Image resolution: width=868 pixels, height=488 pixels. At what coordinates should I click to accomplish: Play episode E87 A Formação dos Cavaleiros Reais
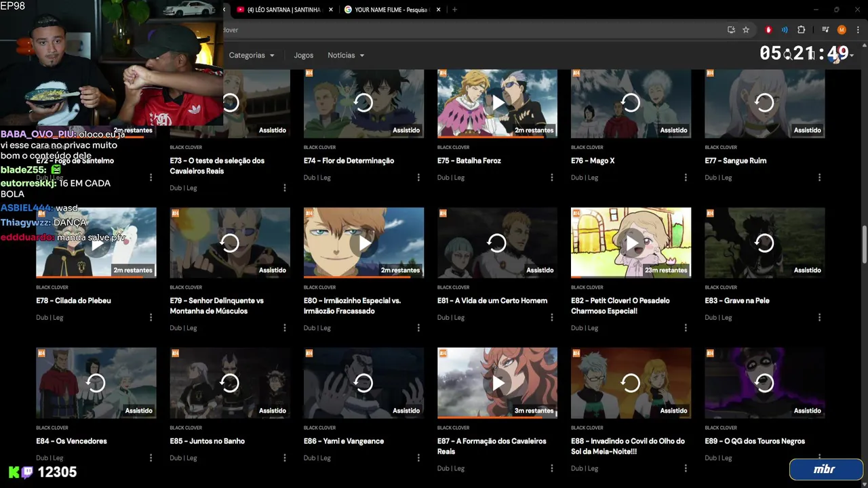tap(497, 383)
